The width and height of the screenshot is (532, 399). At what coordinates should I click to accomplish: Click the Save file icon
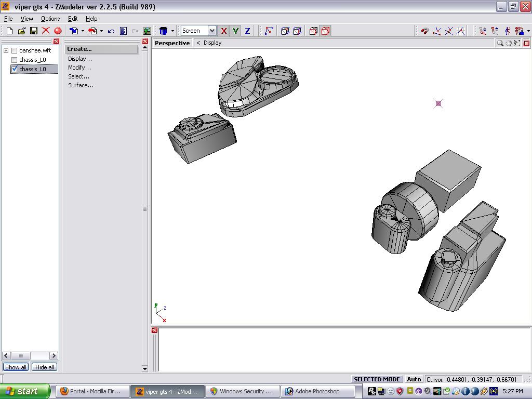tap(33, 31)
